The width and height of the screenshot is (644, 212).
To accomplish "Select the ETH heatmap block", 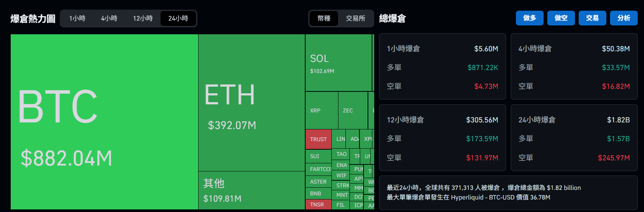I will point(251,102).
